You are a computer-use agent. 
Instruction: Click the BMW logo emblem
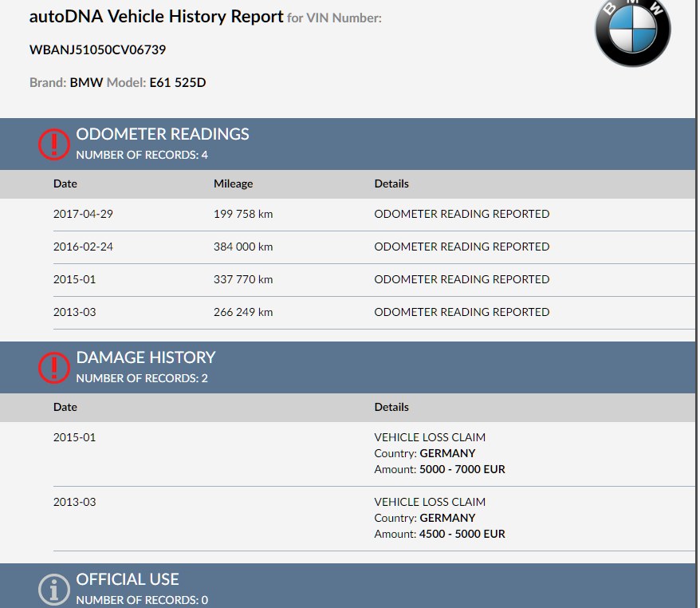(632, 30)
